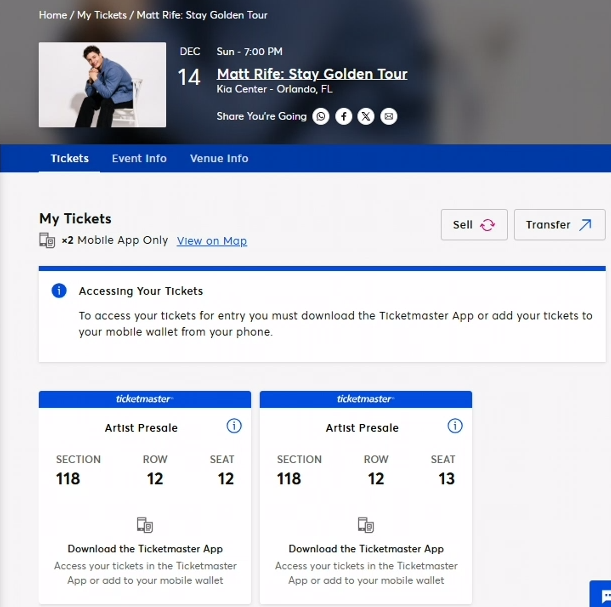Open info icon on seat 13 ticket
Screen dimensions: 611x607
[455, 426]
